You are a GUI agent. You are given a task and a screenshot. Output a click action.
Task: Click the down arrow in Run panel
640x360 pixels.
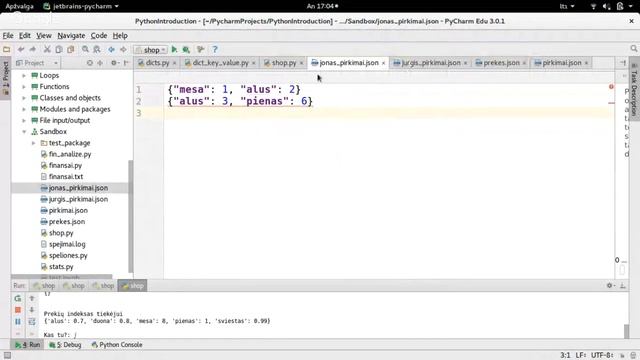click(x=32, y=310)
